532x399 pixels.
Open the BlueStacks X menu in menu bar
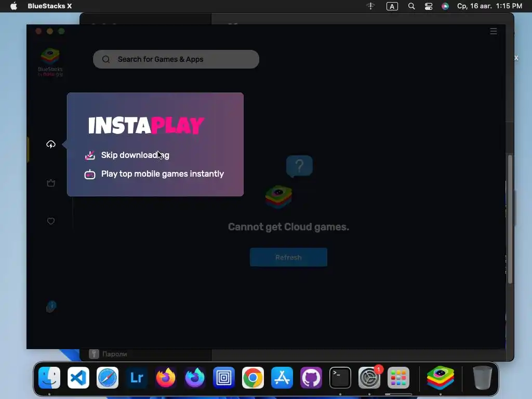pyautogui.click(x=49, y=6)
